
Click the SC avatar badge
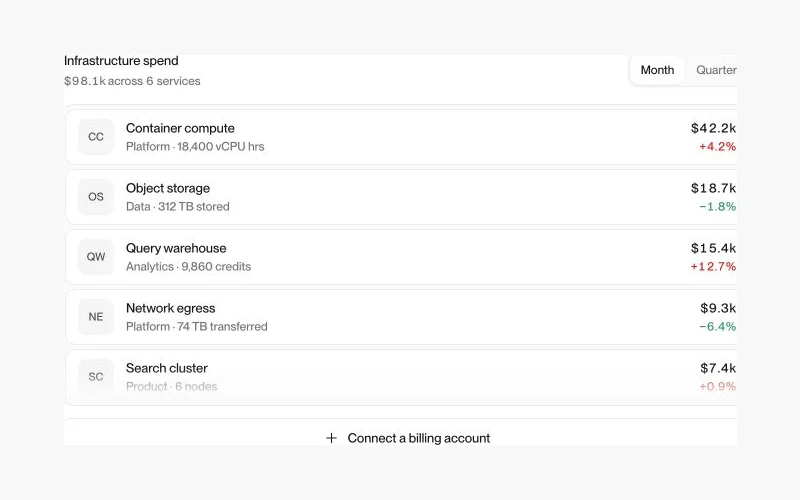[x=96, y=377]
